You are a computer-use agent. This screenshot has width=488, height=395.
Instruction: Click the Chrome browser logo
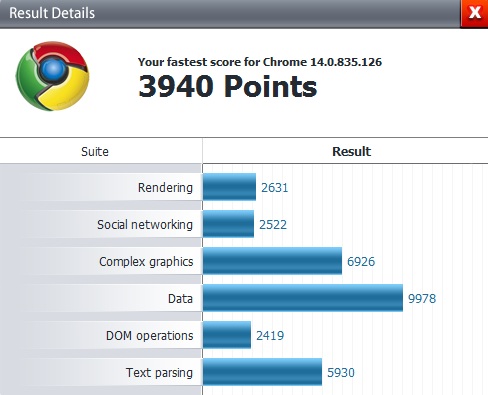click(53, 76)
